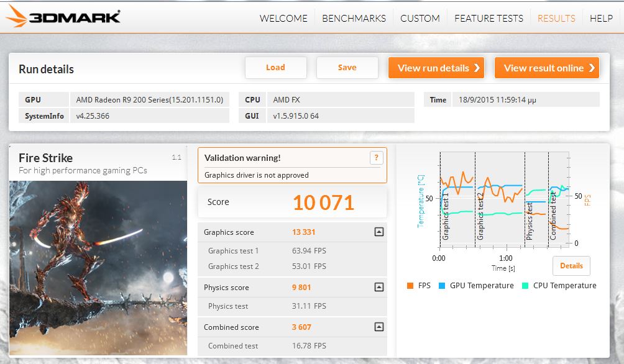Open the Help tab
Screen dimensions: 624x364
(601, 18)
